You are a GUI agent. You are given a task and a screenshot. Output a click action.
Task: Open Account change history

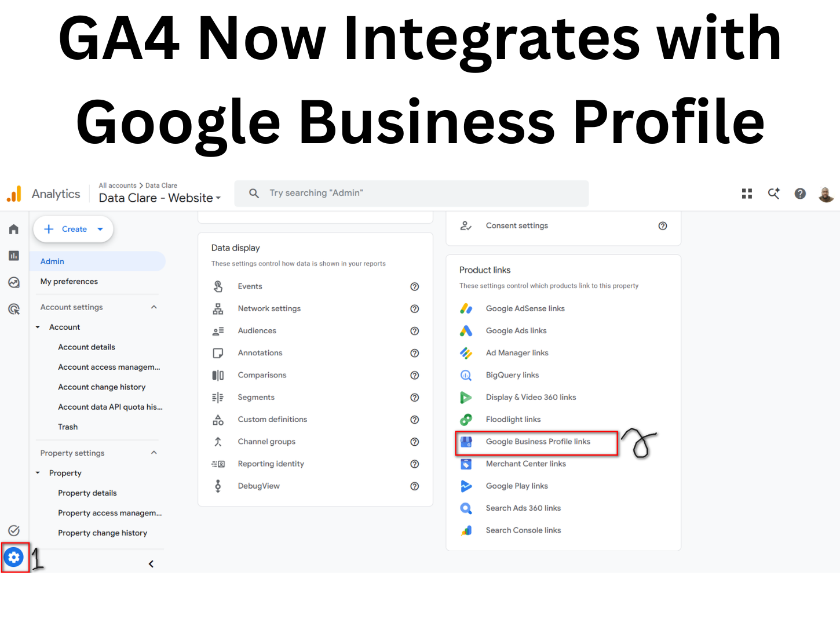[101, 387]
